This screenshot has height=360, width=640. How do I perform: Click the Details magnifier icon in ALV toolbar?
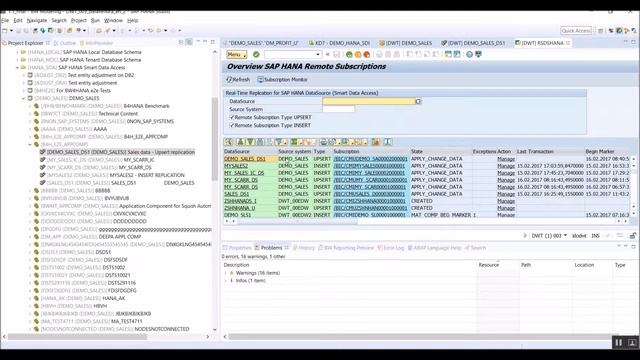click(229, 142)
